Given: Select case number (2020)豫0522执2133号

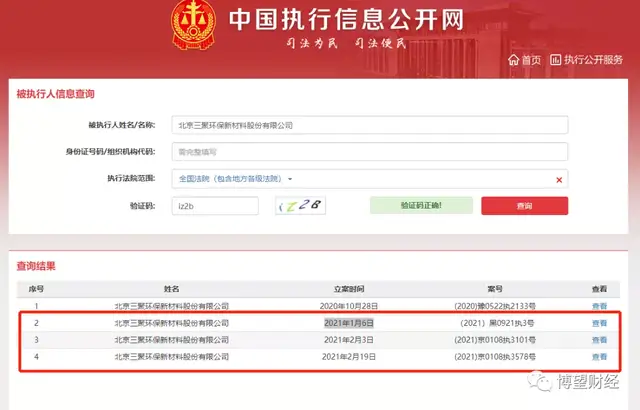Looking at the screenshot, I should [x=495, y=306].
